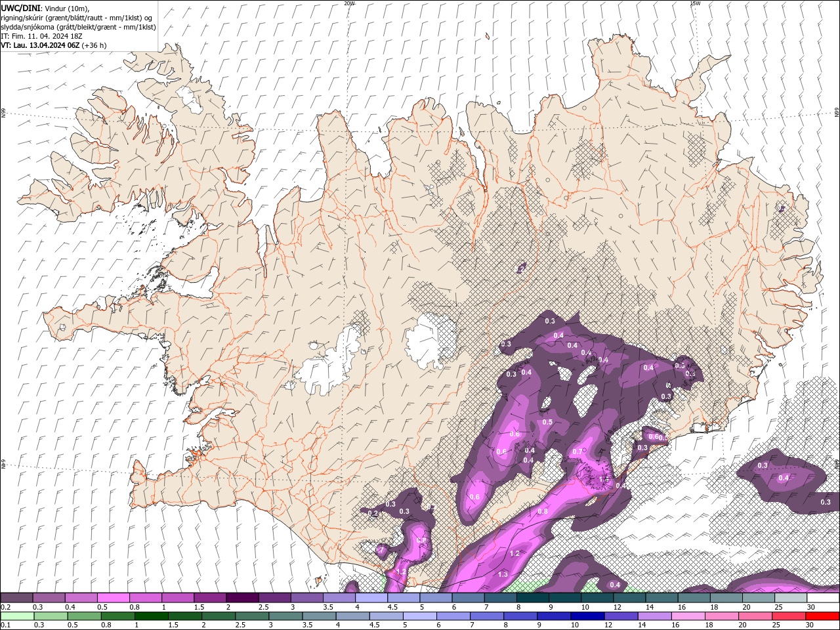Click the bottom-row rain swatch labeled 4
The width and height of the screenshot is (840, 630).
click(352, 616)
